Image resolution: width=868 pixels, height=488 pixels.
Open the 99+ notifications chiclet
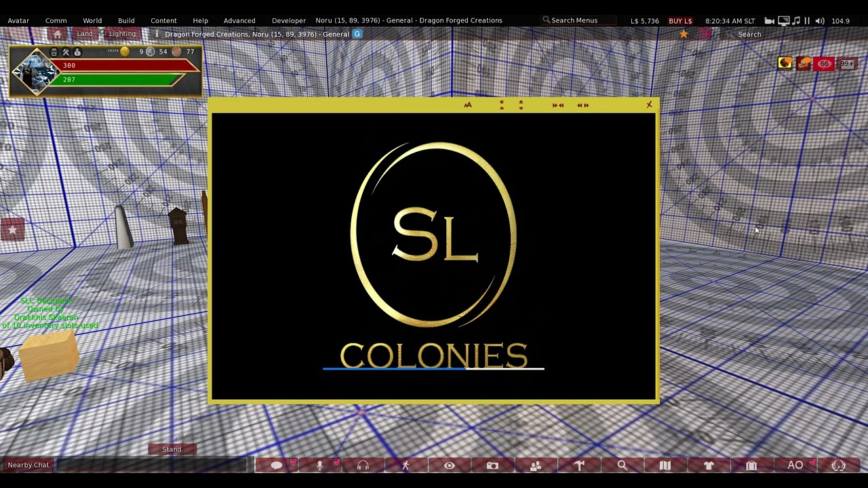[x=847, y=64]
